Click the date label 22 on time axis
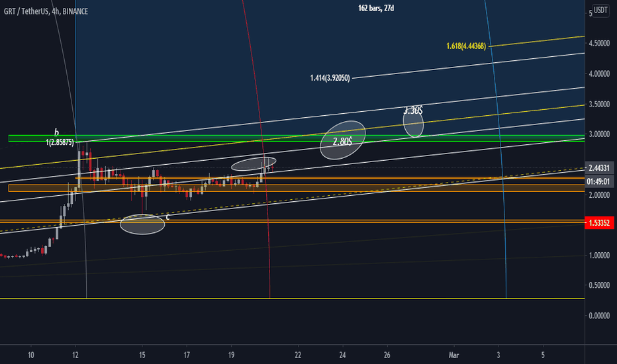The height and width of the screenshot is (364, 617). click(298, 355)
